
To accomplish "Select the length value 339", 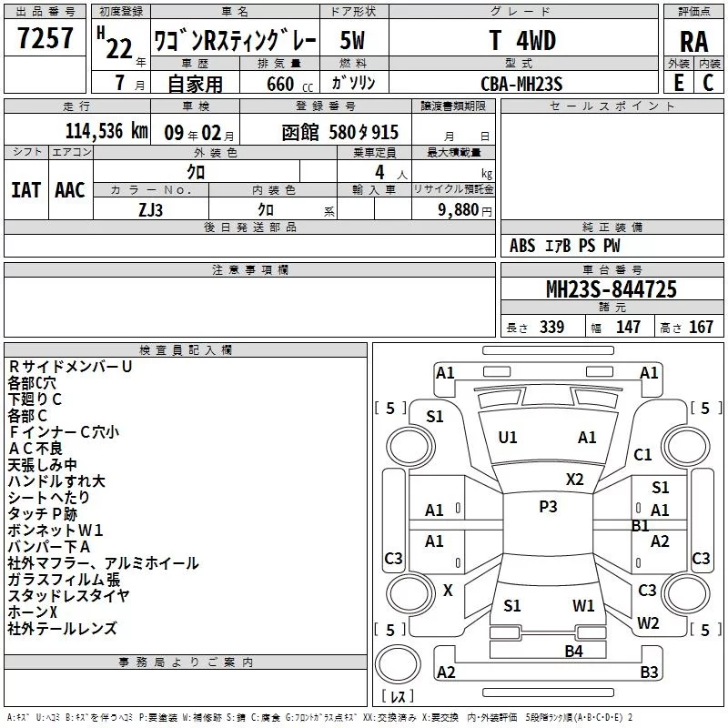I will (x=551, y=327).
